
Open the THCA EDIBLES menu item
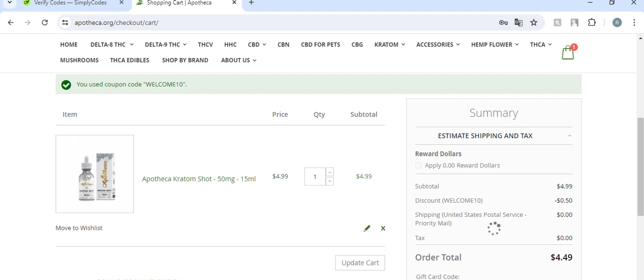tap(130, 60)
